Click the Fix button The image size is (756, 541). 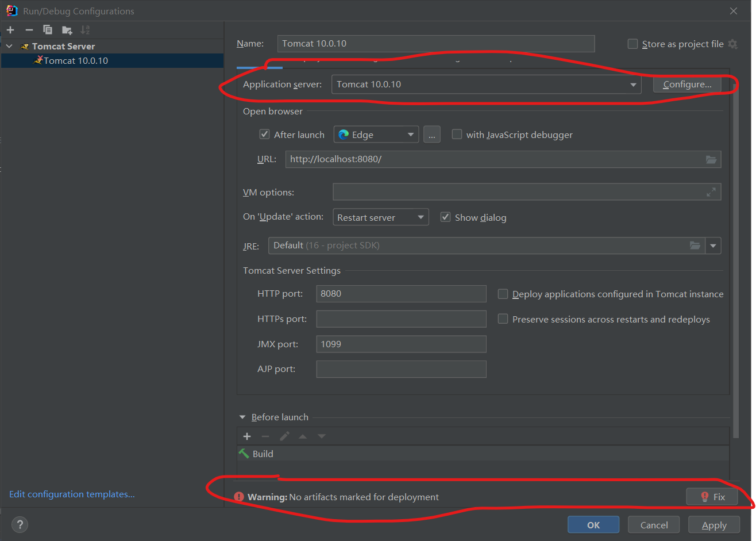tap(712, 497)
